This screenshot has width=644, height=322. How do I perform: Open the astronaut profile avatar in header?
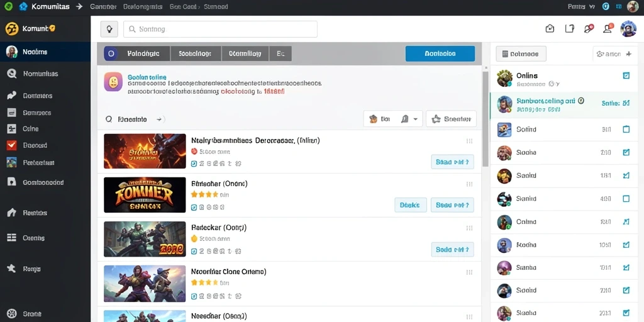(628, 29)
